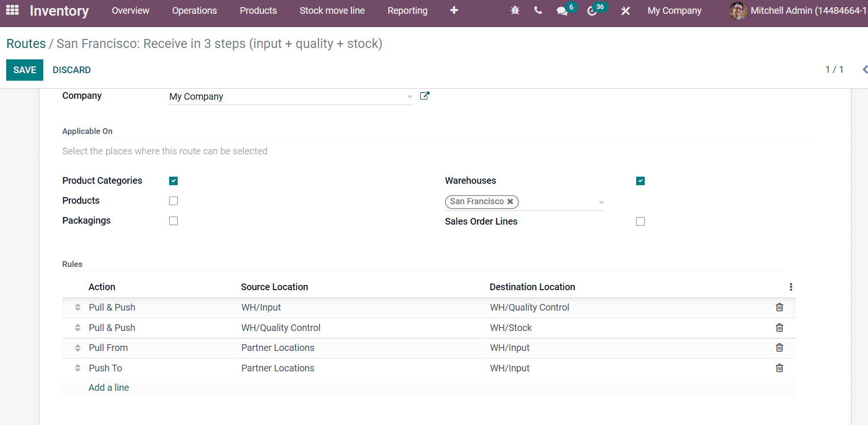Open the My Company switcher
This screenshot has height=425, width=868.
click(674, 10)
